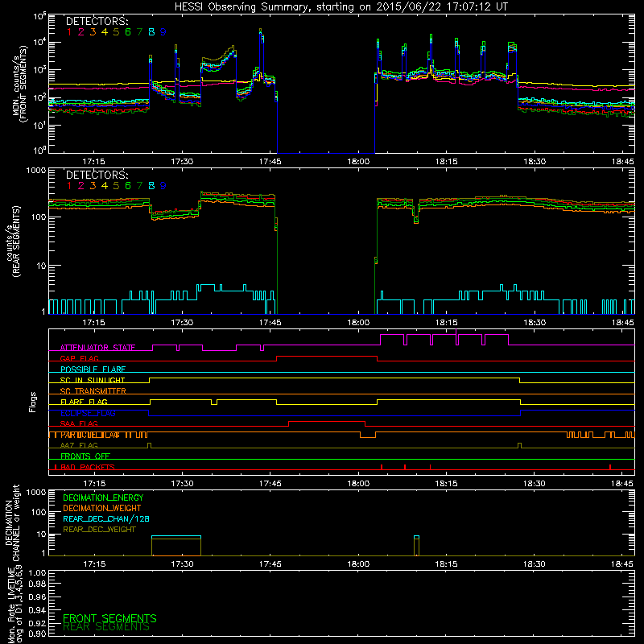This screenshot has height=644, width=644.
Task: Click the POSSIBLE FLARE label
Action: coord(93,369)
